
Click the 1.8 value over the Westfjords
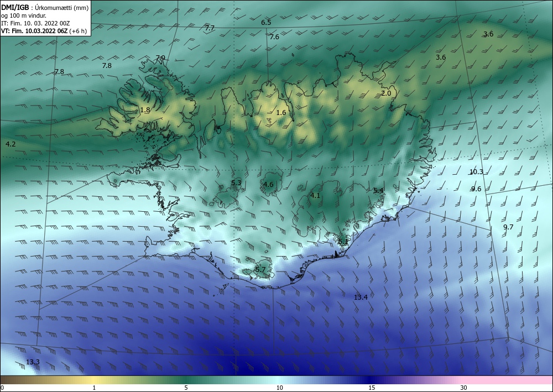point(145,110)
